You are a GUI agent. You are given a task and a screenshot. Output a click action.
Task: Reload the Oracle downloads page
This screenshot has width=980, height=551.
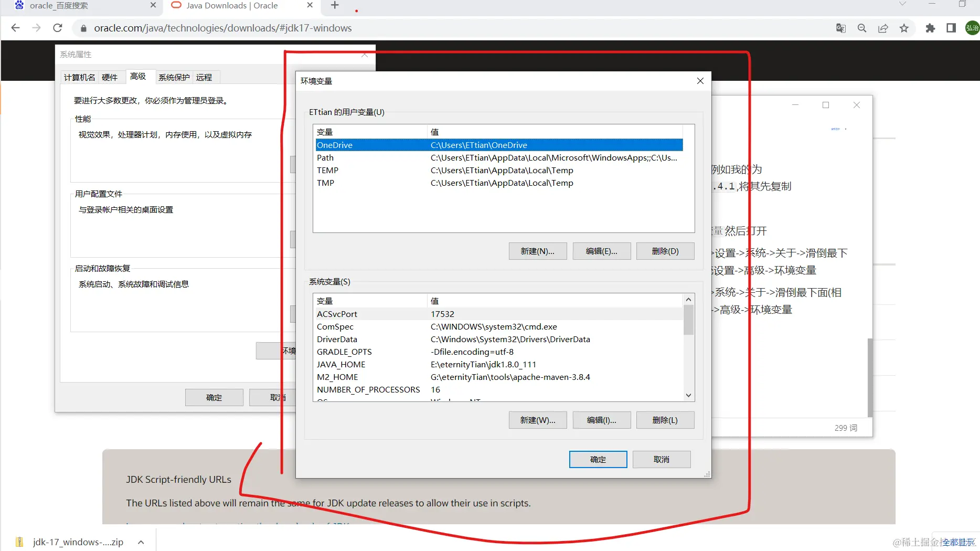(x=58, y=28)
